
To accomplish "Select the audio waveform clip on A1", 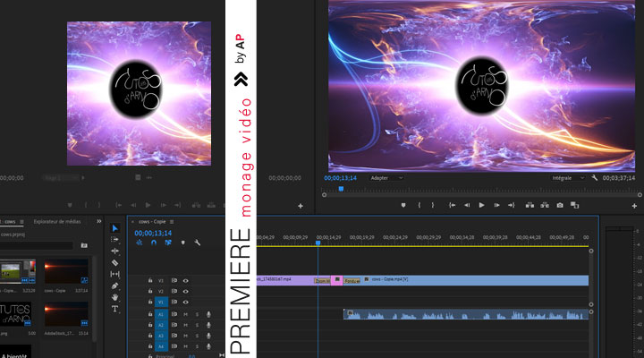I will pyautogui.click(x=466, y=314).
